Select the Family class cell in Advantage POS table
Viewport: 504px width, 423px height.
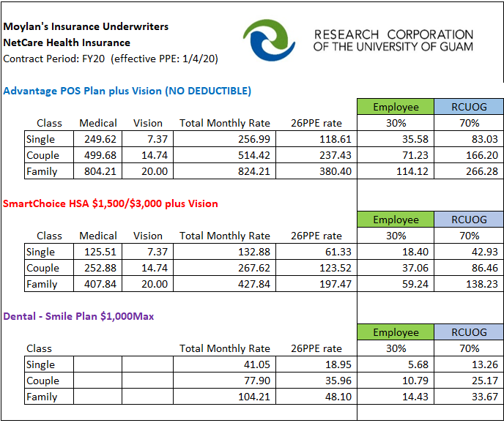coord(49,171)
